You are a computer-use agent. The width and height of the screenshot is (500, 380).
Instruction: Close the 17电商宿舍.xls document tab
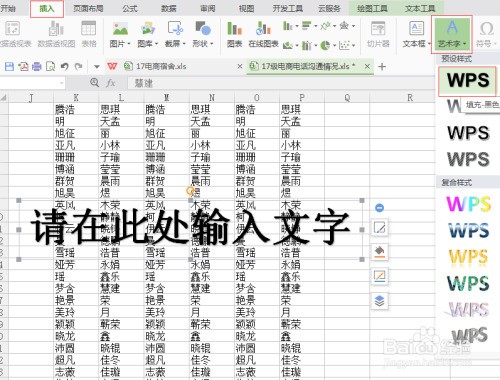click(x=240, y=66)
